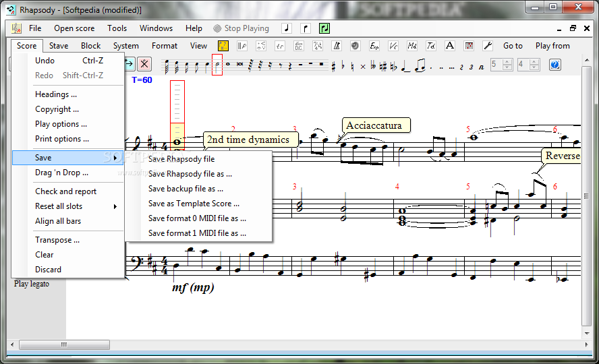
Task: Click the cyan arrow icon
Action: coord(129,64)
